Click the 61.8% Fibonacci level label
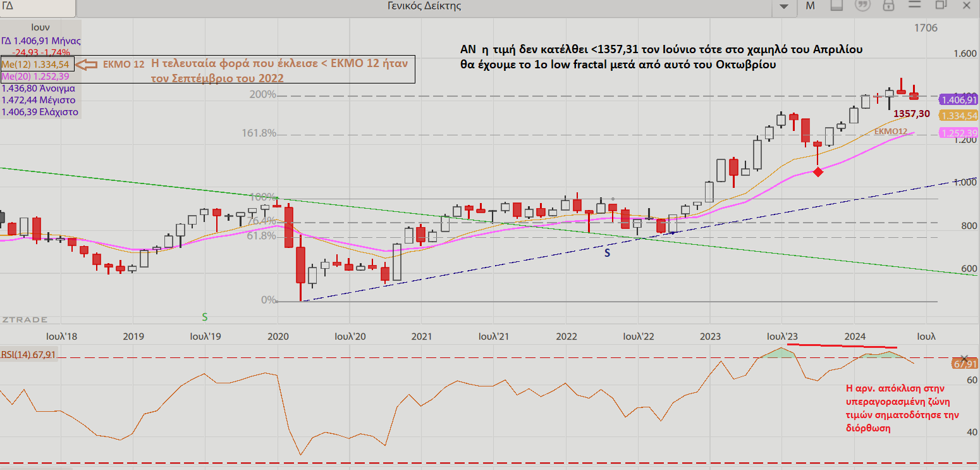The image size is (980, 470). (x=262, y=236)
